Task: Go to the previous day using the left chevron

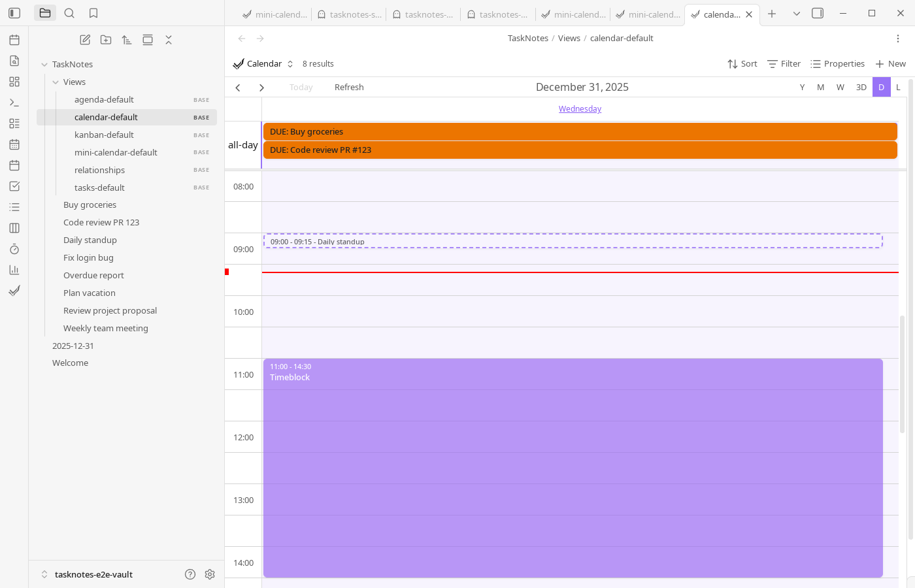Action: pos(238,88)
